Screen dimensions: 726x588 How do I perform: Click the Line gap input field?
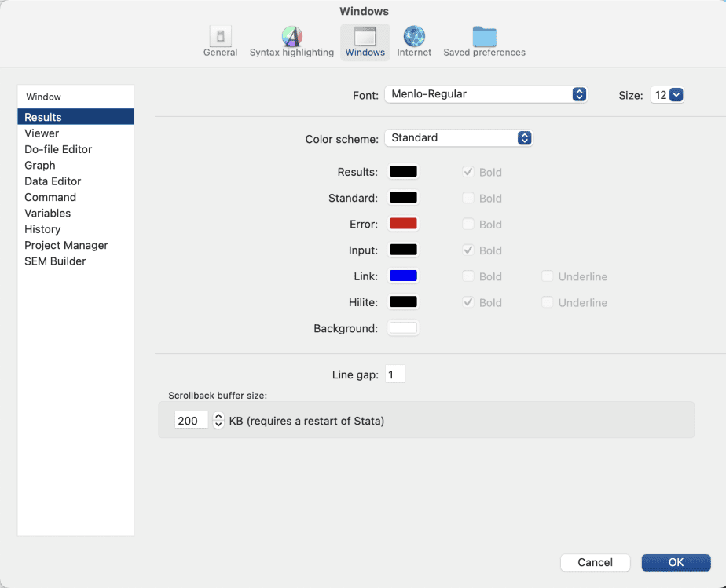click(x=394, y=374)
